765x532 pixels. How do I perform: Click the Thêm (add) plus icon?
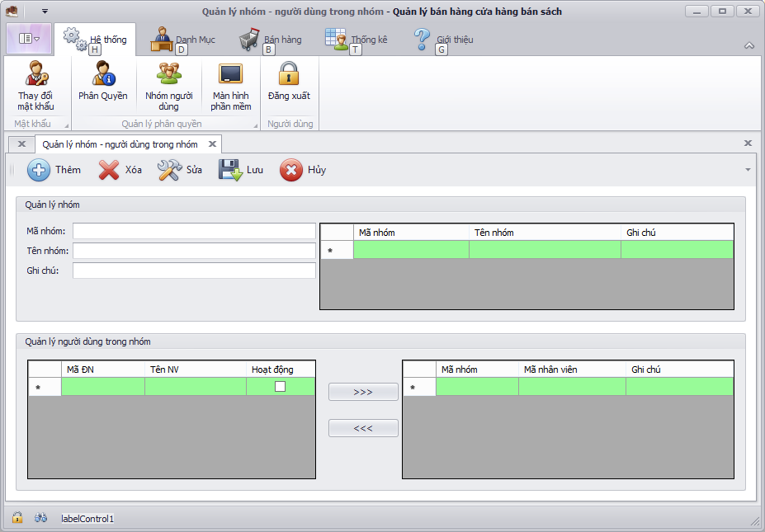[x=39, y=170]
